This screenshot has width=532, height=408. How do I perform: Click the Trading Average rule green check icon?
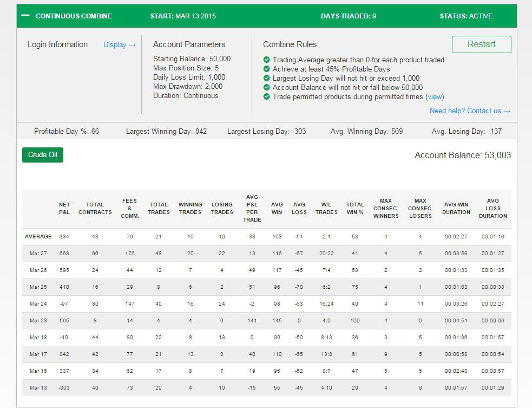pos(267,60)
